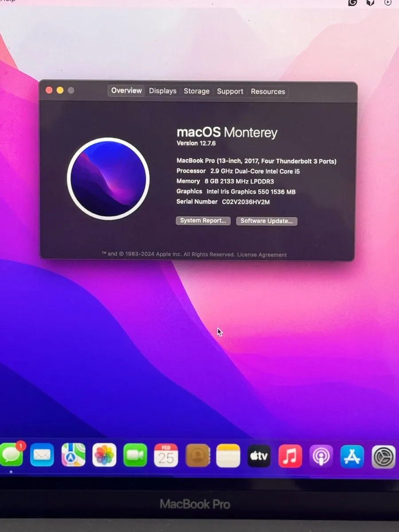Open the Photos app
The height and width of the screenshot is (532, 399).
pos(104,455)
